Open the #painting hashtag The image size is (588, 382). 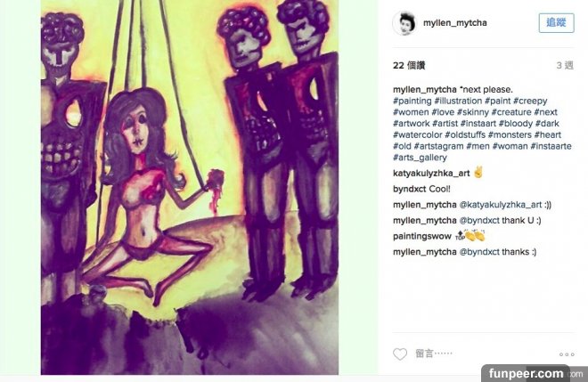(412, 101)
